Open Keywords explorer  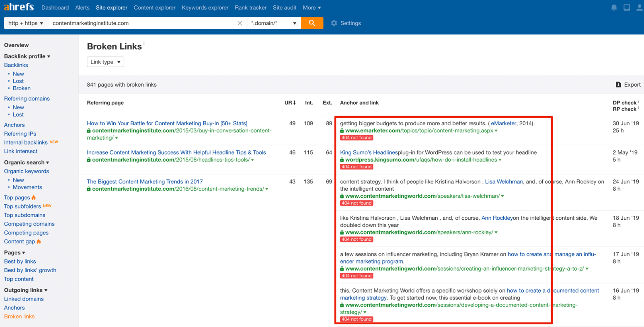[205, 7]
